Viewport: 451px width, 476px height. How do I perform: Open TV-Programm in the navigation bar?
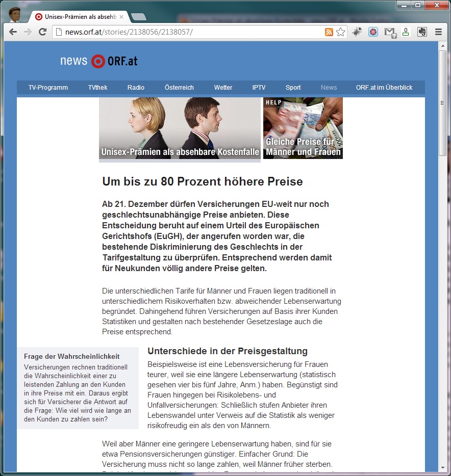pyautogui.click(x=48, y=88)
